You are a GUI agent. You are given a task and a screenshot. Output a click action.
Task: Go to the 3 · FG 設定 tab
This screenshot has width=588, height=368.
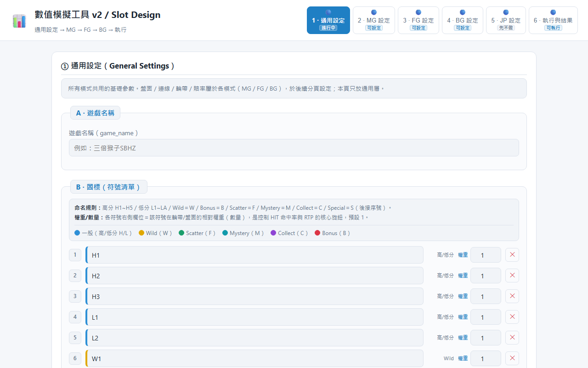pos(418,20)
